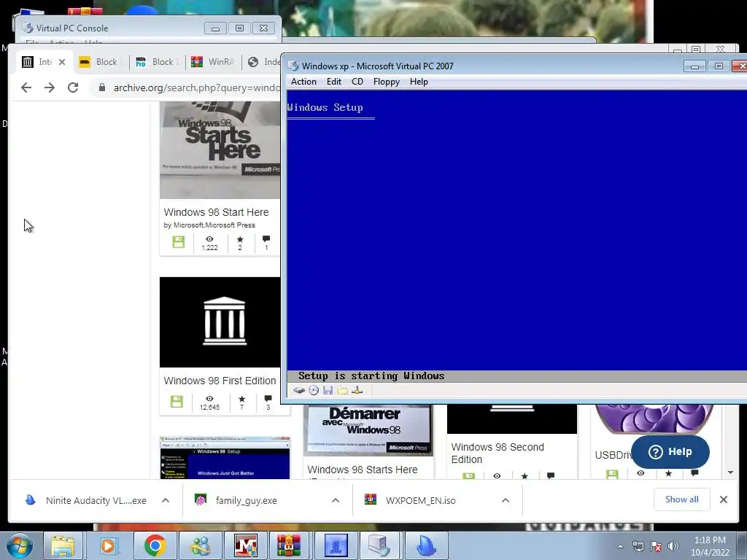
Task: Go back in Chrome browser
Action: click(26, 87)
